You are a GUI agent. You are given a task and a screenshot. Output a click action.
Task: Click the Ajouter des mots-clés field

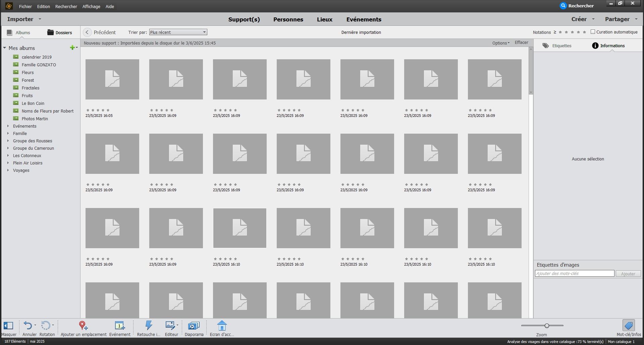point(574,273)
